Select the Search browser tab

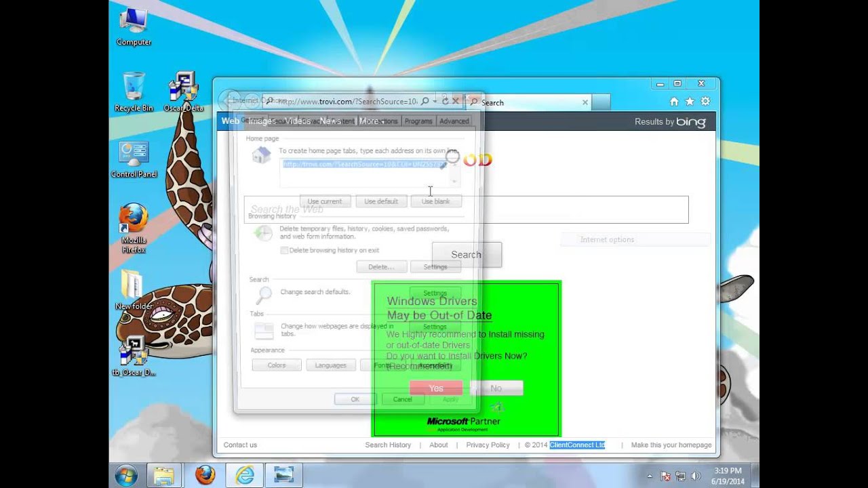click(528, 102)
